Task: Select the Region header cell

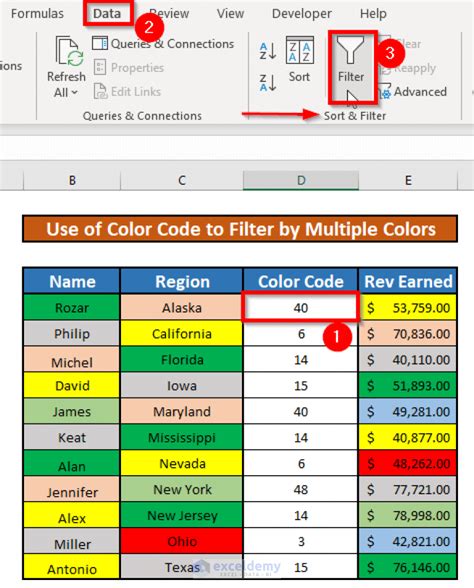Action: (182, 281)
